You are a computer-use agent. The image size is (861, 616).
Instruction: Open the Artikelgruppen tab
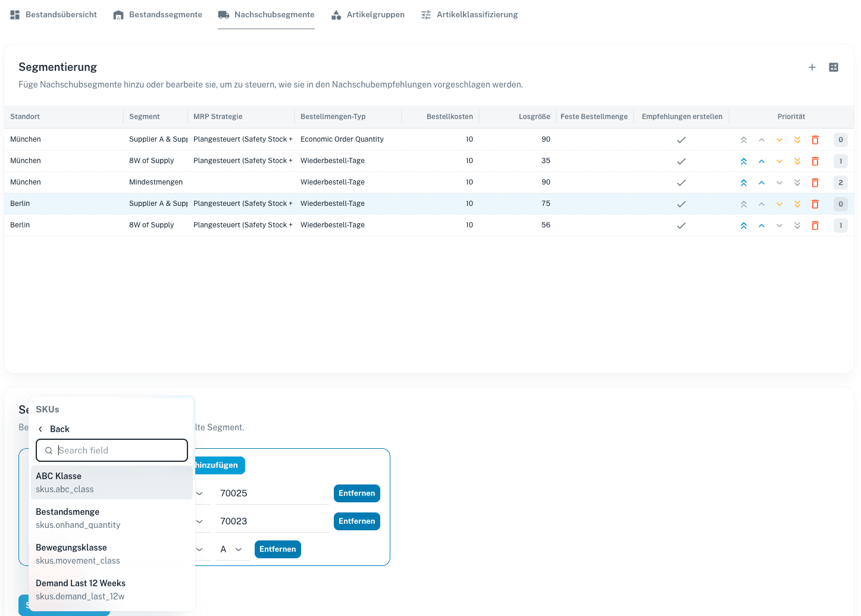[x=368, y=14]
